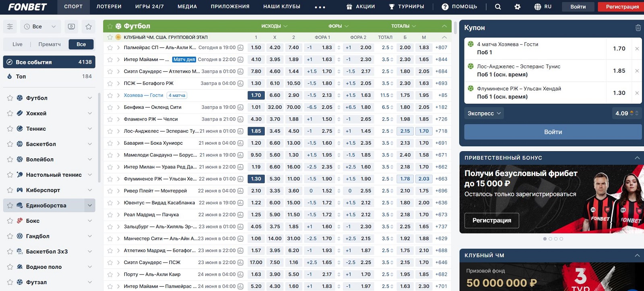This screenshot has width=644, height=291.
Task: Star the Ювентус — Видад Касабланка match
Action: (110, 203)
